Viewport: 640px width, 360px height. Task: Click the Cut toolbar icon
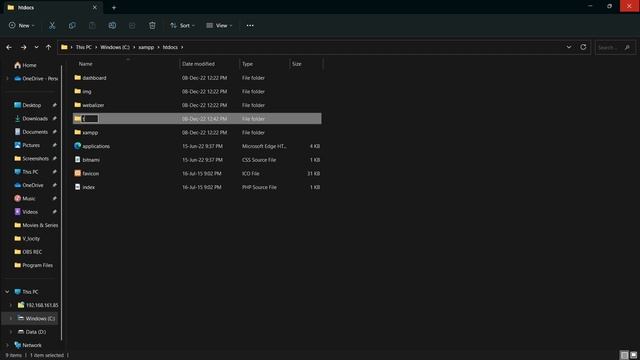point(52,25)
